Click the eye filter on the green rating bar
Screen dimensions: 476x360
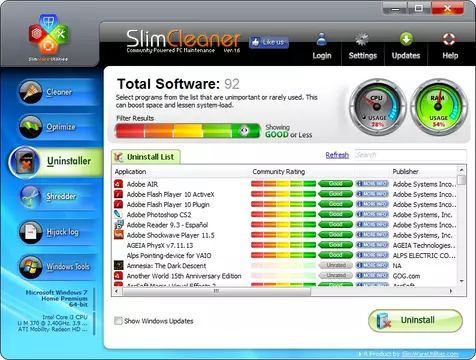tap(244, 130)
